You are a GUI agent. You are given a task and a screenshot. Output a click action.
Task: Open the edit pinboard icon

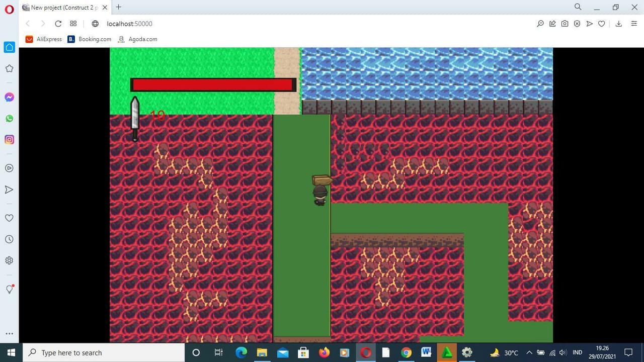552,24
